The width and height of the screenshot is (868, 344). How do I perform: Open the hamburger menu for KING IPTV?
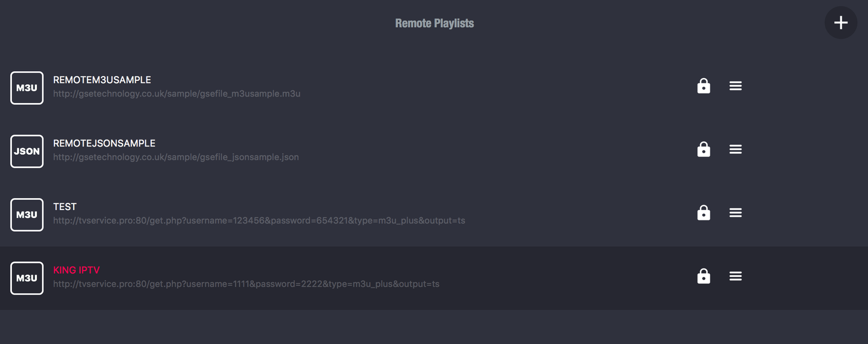pyautogui.click(x=735, y=276)
